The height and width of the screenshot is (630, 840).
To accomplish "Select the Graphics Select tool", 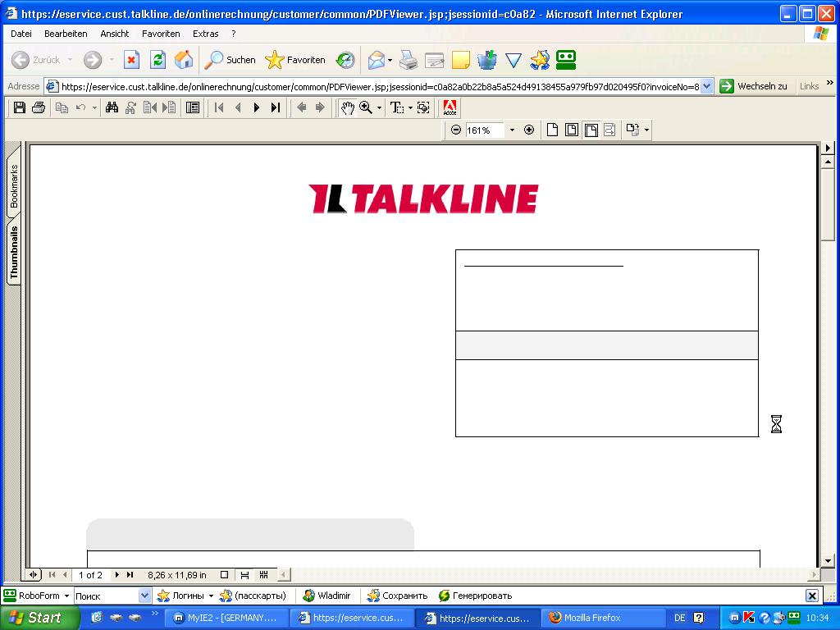I will (x=423, y=107).
